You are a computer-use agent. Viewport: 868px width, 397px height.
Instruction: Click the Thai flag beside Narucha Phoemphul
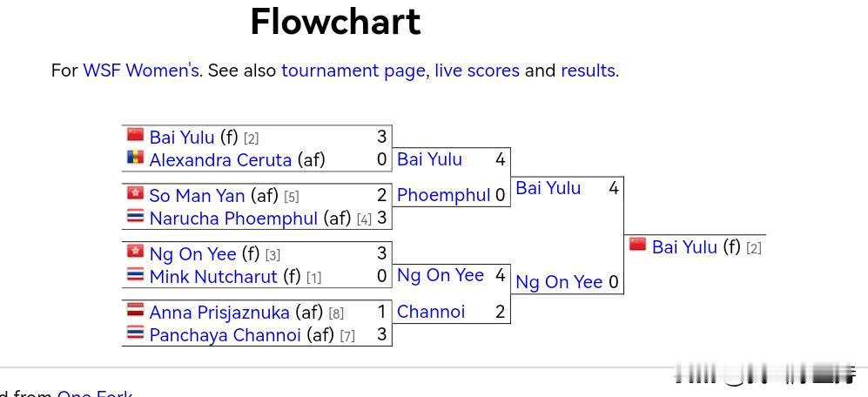click(x=135, y=217)
